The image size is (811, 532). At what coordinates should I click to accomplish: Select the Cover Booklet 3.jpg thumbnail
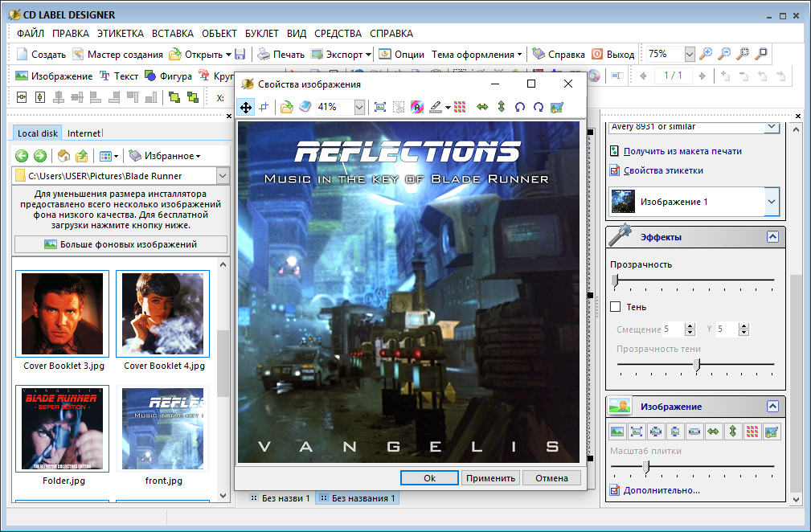pyautogui.click(x=62, y=313)
